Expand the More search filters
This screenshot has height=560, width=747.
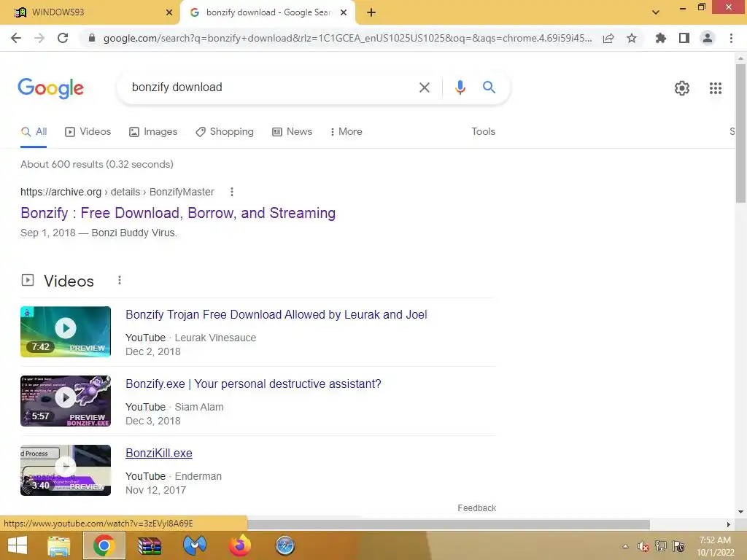346,132
